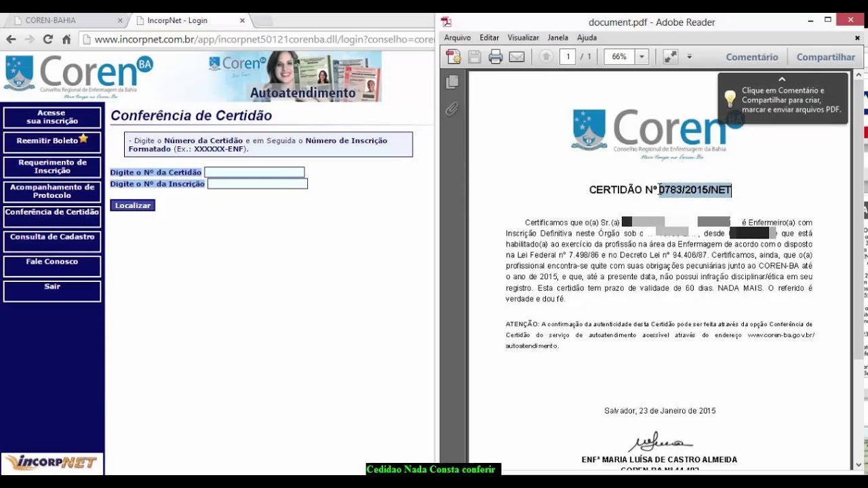Click the browser address bar URL
Screen dimensions: 868x488
pos(264,39)
